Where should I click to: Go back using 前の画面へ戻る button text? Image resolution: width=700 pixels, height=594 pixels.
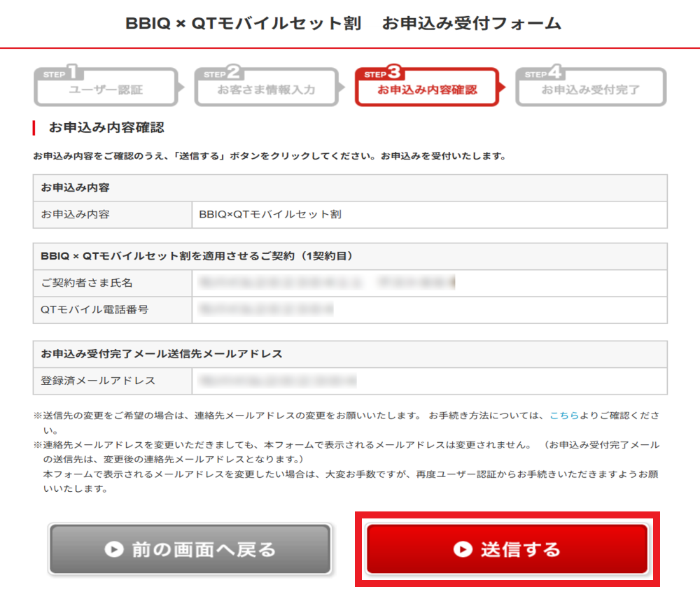pos(204,549)
